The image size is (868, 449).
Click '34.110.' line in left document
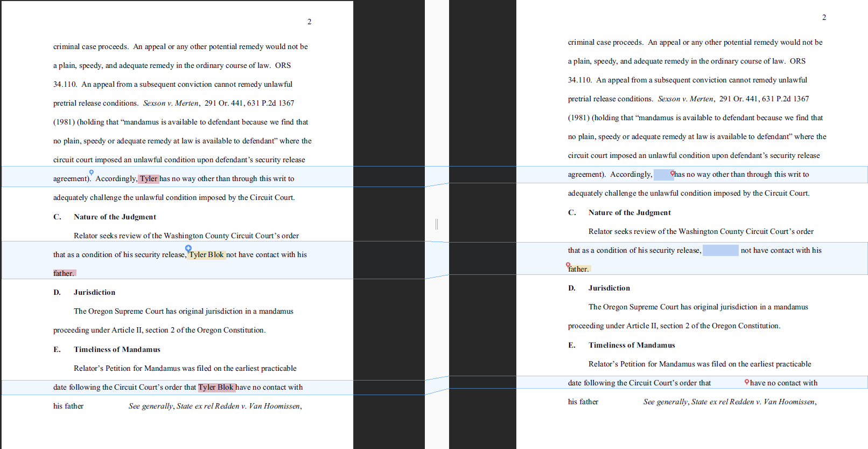pyautogui.click(x=173, y=84)
